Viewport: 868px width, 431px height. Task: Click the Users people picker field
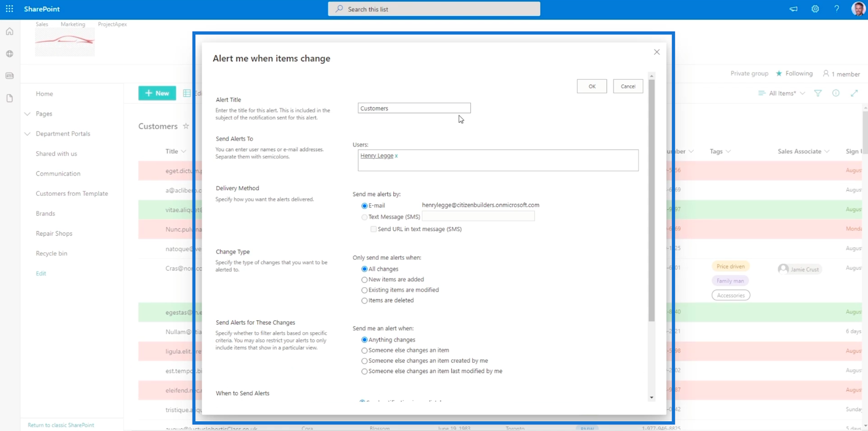(x=498, y=160)
